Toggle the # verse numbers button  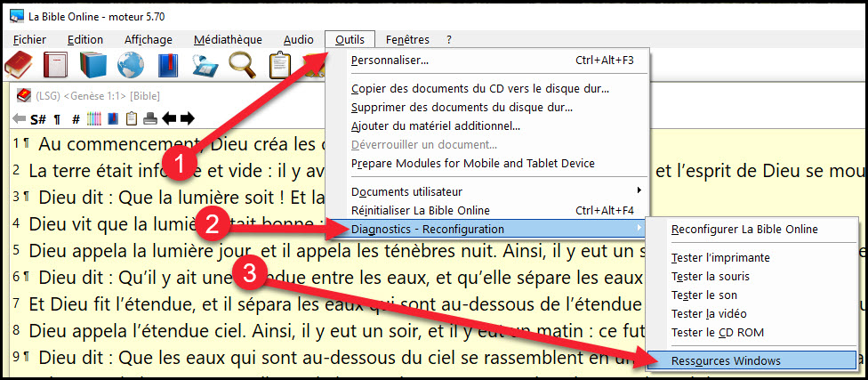click(76, 118)
